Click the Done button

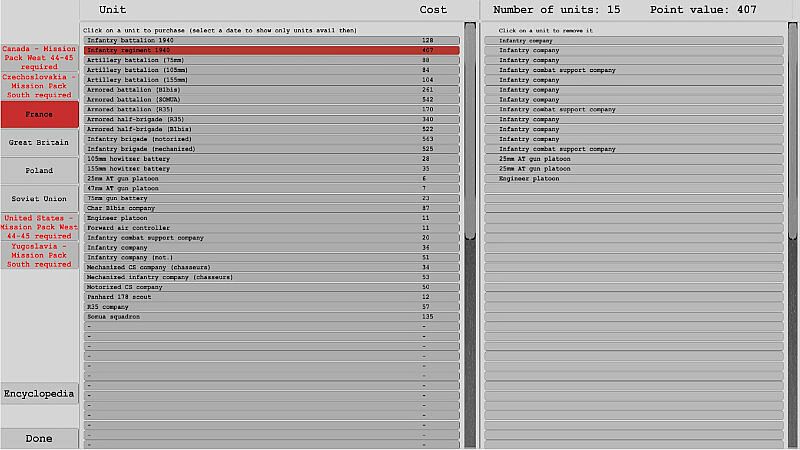tap(39, 438)
